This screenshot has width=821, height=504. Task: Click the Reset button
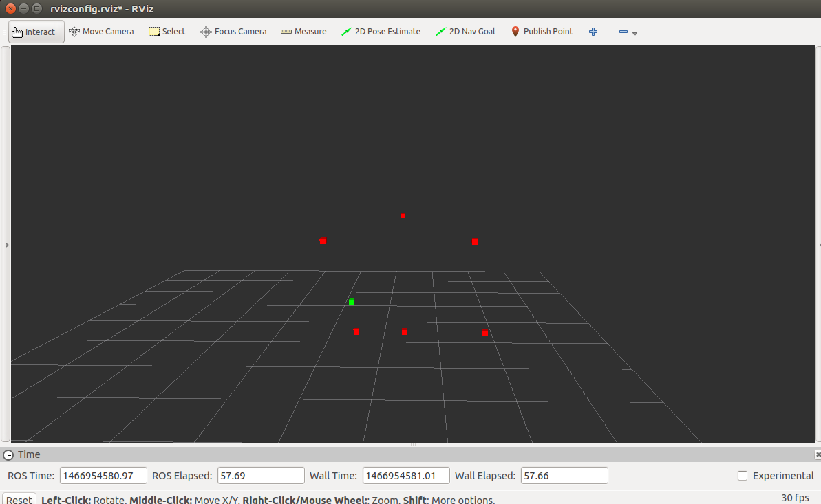[x=19, y=499]
